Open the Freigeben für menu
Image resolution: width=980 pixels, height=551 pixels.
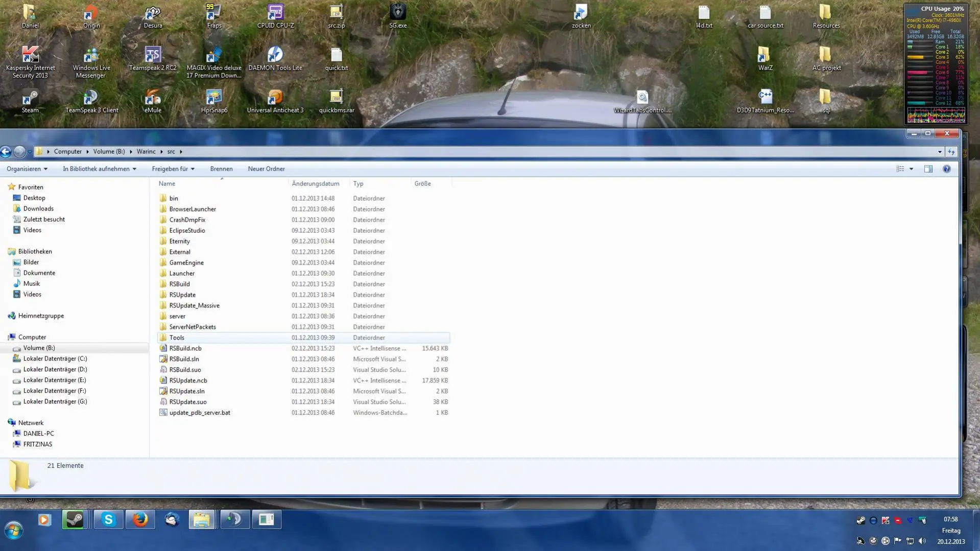click(173, 169)
